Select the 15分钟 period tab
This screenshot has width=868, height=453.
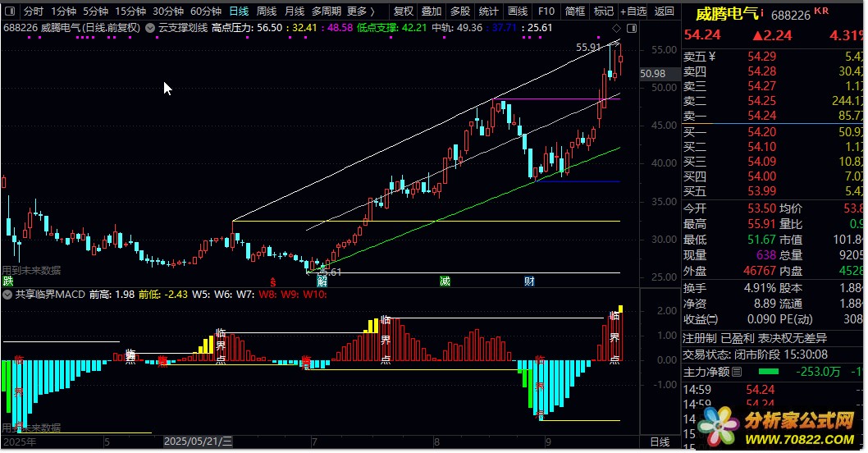coord(130,11)
